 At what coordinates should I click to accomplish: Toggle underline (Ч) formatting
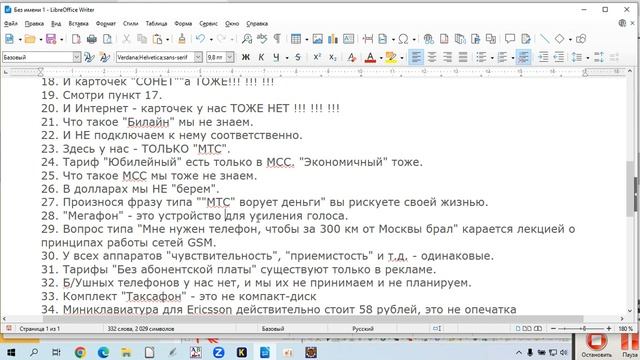[276, 58]
